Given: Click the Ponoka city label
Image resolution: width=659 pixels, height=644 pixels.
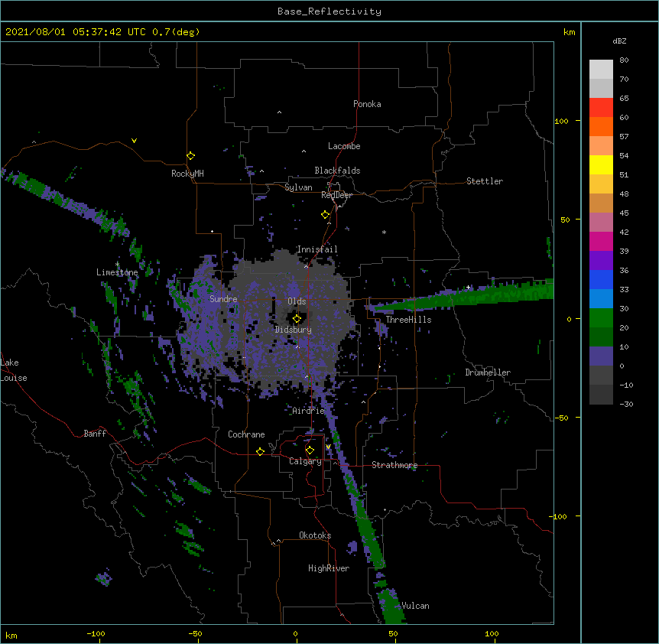Looking at the screenshot, I should [x=367, y=104].
